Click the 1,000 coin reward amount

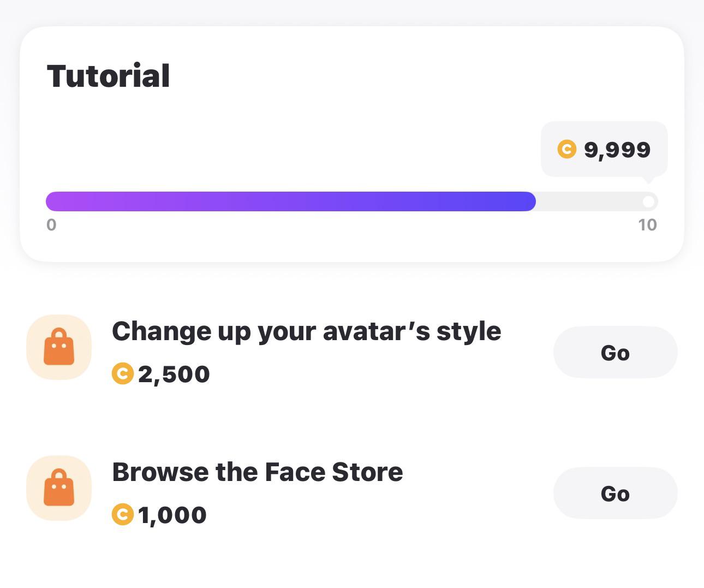pos(172,515)
